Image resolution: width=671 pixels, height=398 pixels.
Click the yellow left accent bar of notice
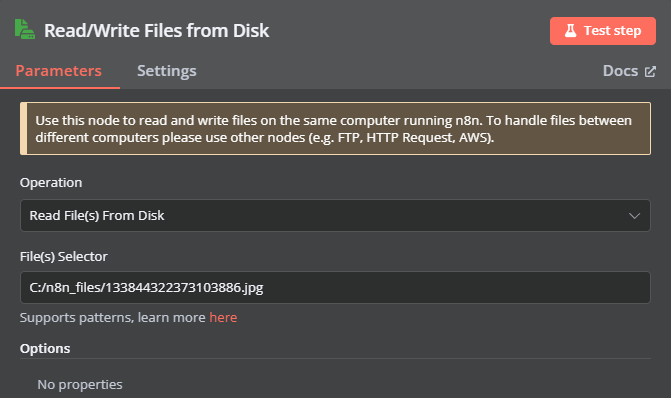(x=24, y=128)
